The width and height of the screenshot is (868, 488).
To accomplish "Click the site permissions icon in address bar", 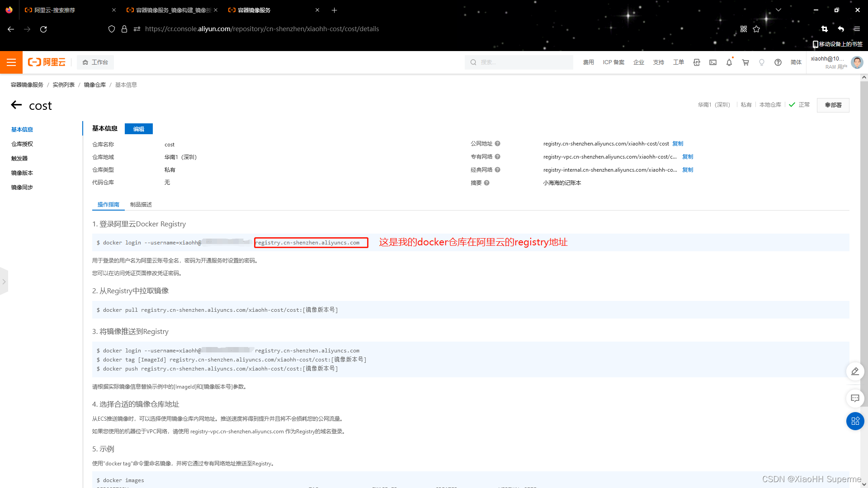I will point(137,29).
